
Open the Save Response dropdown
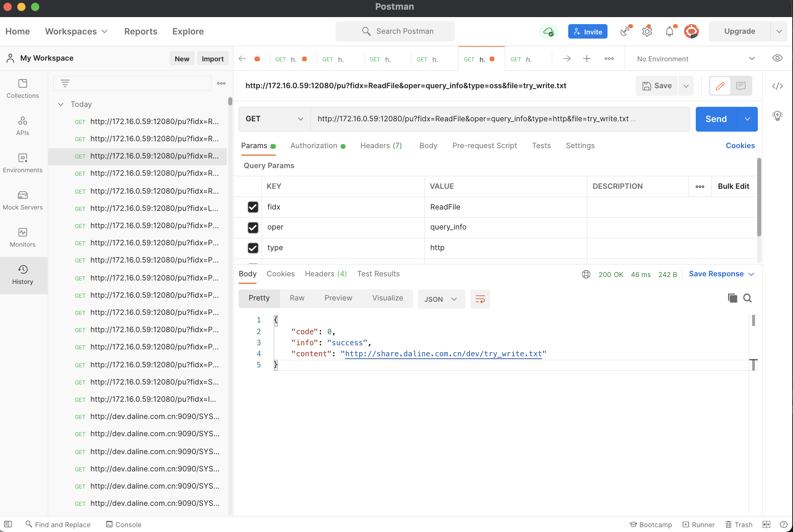tap(722, 274)
